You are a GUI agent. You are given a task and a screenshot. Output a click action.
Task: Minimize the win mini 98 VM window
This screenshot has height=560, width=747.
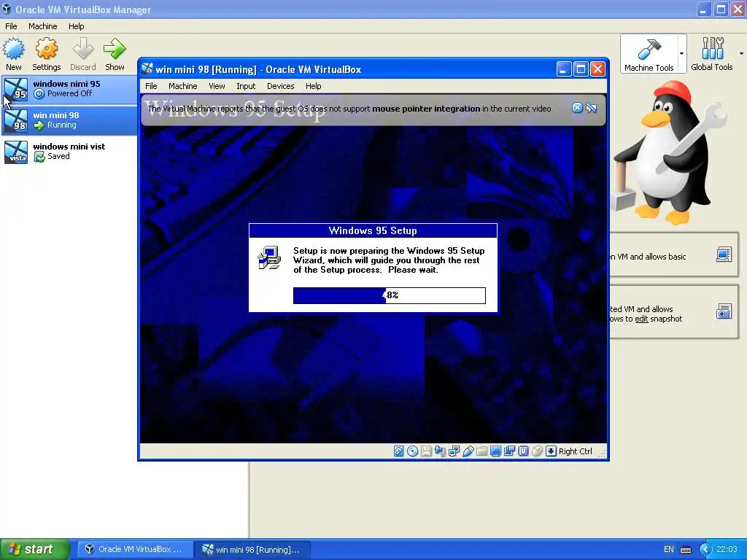tap(563, 69)
